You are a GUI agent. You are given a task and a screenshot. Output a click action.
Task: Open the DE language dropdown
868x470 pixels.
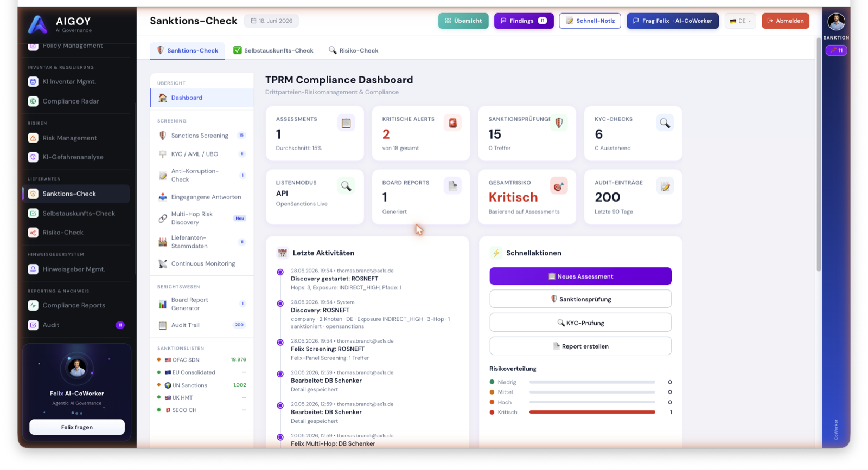point(741,21)
